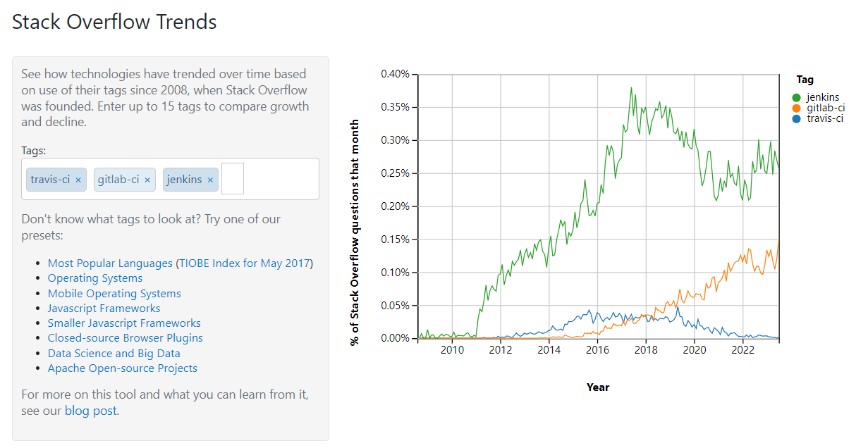Click the 2022 x-axis label
Image resolution: width=868 pixels, height=448 pixels.
coord(743,350)
